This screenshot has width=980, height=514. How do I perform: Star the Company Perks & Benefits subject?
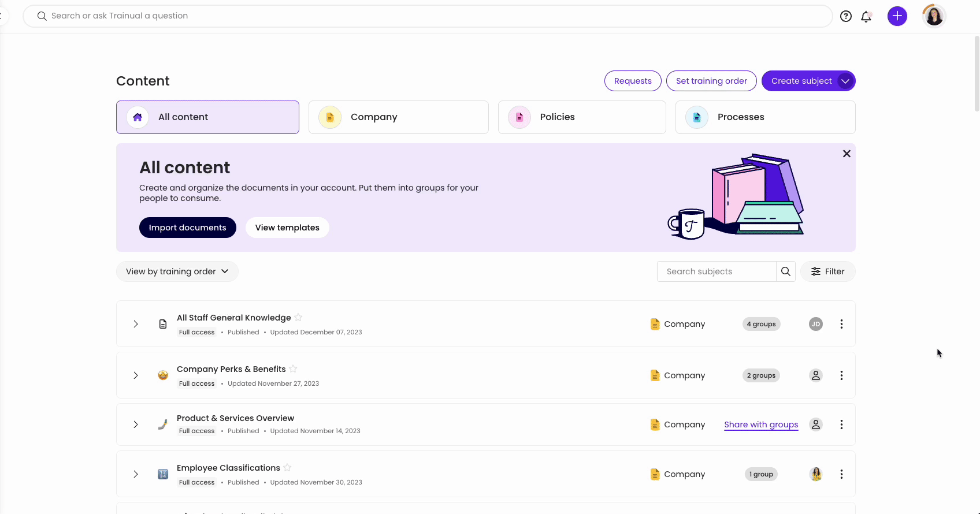click(293, 368)
